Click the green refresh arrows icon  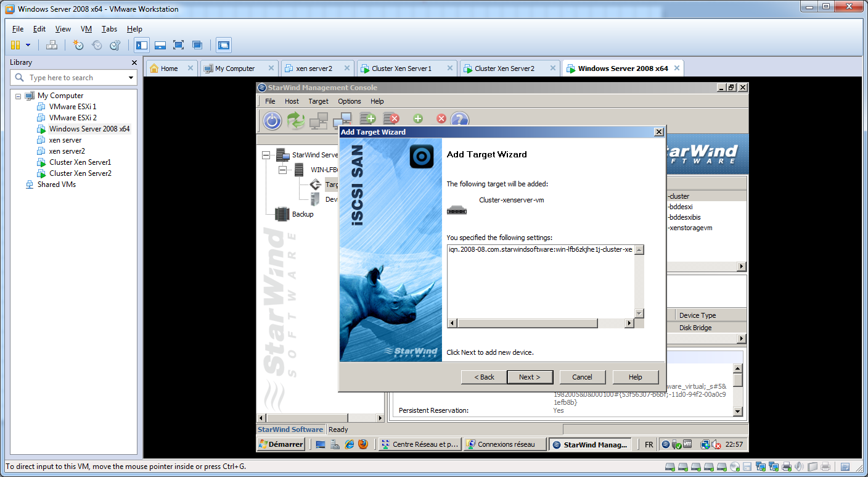296,120
